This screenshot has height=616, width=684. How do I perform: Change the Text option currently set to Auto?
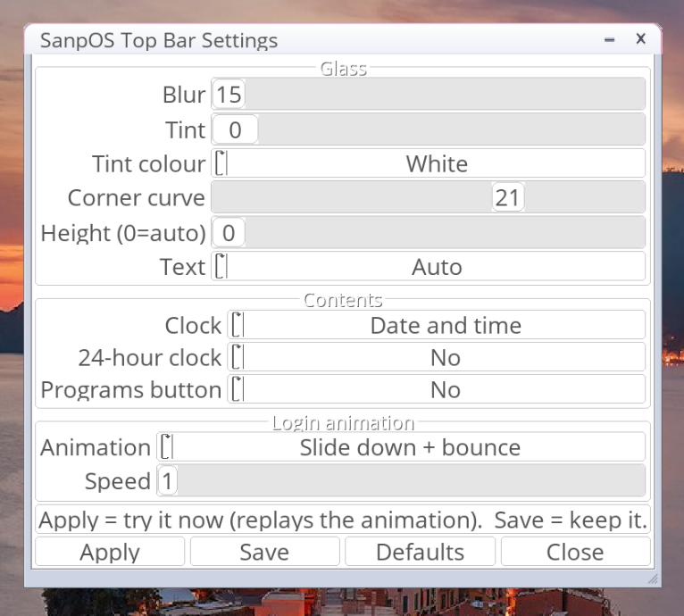[429, 267]
